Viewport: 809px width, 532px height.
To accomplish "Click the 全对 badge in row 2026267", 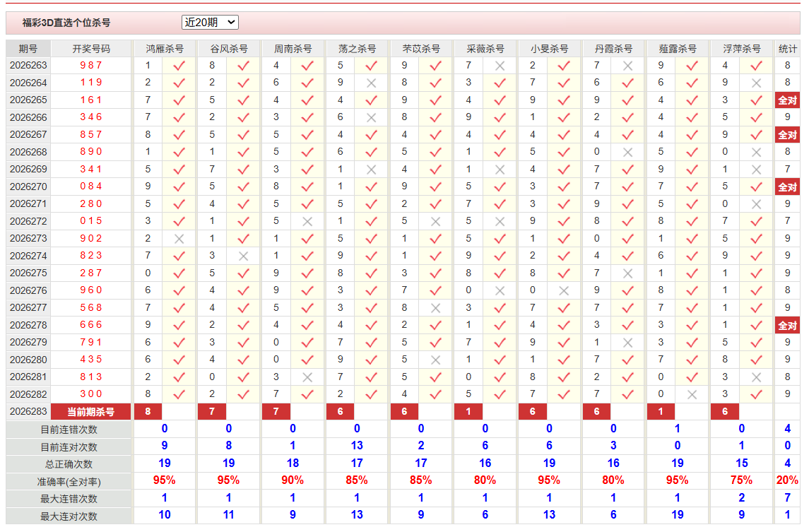I will pyautogui.click(x=787, y=135).
